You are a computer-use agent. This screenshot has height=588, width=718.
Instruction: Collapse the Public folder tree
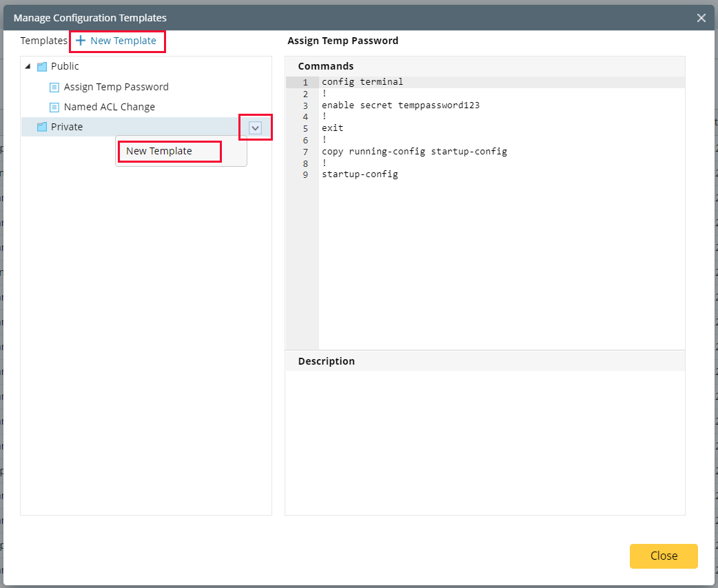[x=28, y=66]
